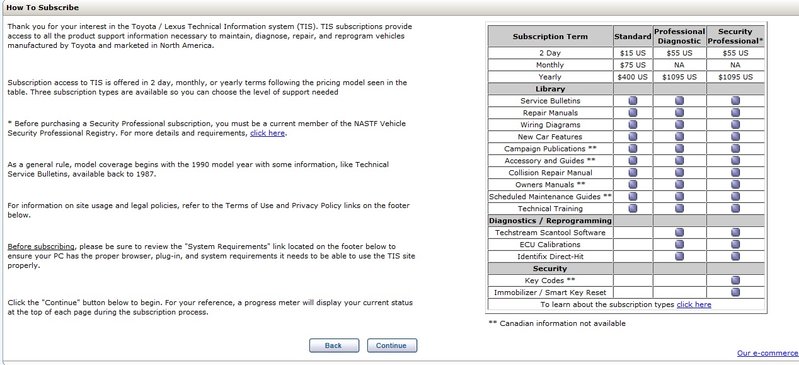Click the 'Techstream Scantool Software' row label
799x365 pixels.
tap(550, 232)
